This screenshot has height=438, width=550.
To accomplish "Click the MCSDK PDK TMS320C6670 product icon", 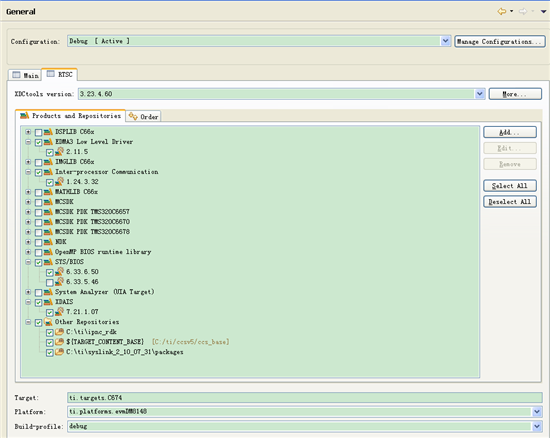I will (48, 222).
